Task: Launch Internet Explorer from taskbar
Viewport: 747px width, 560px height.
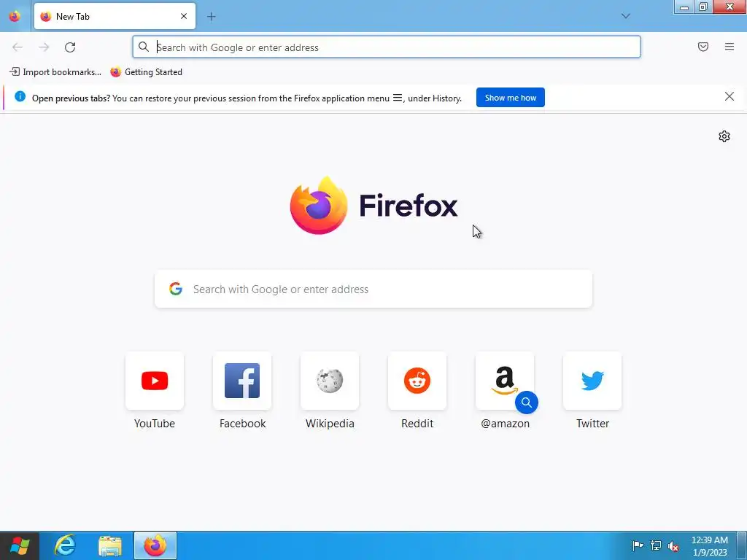Action: 65,545
